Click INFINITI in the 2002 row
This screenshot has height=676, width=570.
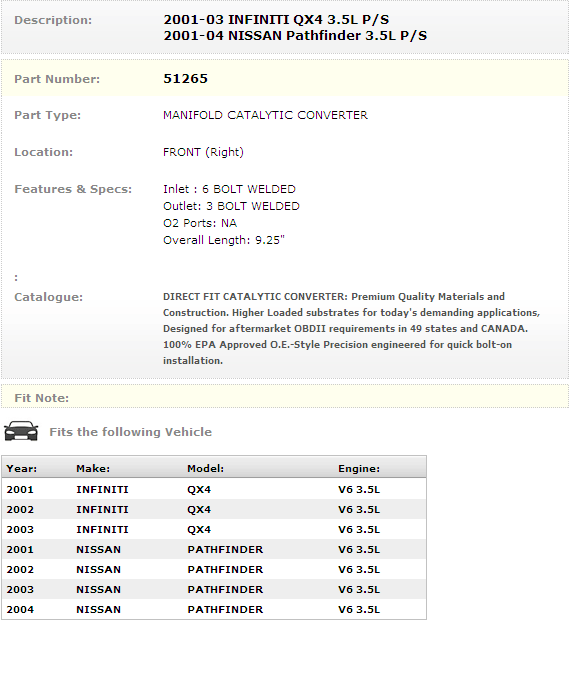tap(102, 510)
